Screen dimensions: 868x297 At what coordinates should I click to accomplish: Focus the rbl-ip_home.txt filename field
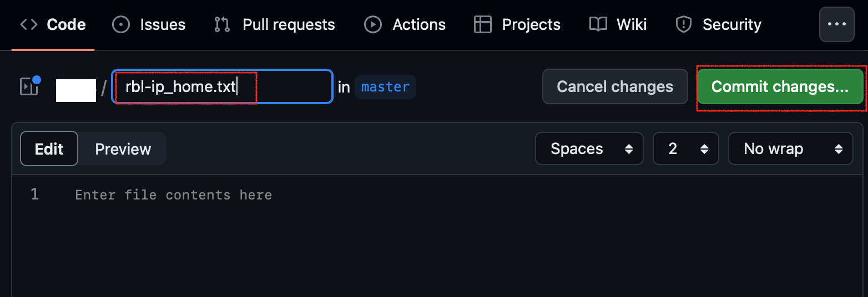point(222,86)
